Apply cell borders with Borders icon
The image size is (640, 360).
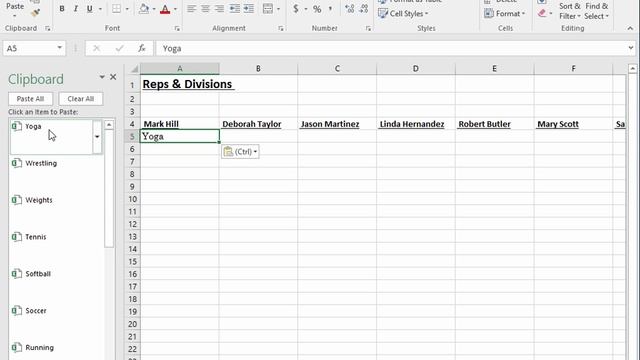116,9
